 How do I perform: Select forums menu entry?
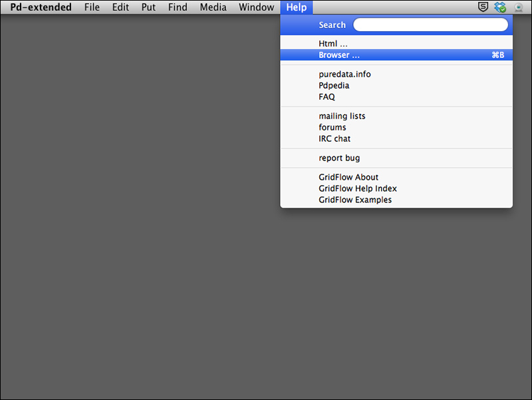[396, 127]
